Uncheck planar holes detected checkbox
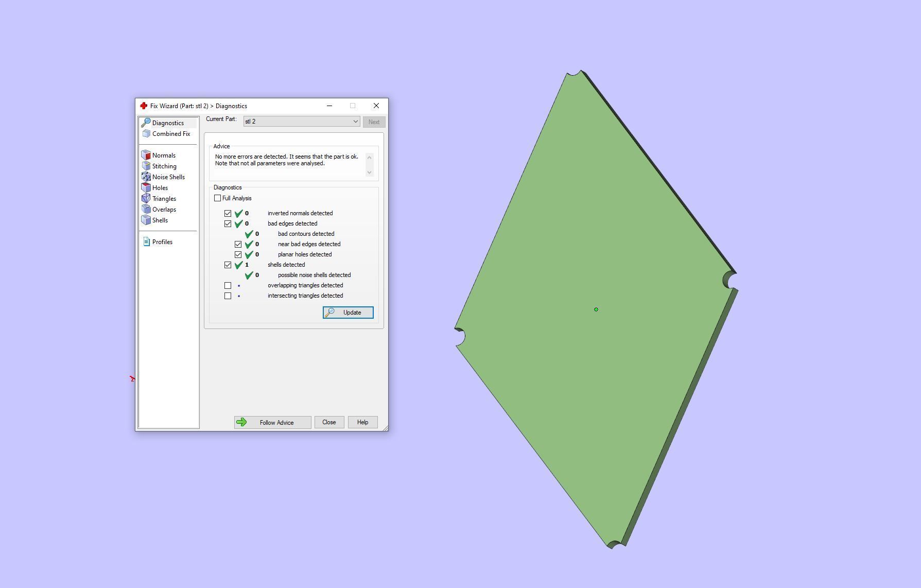 [x=238, y=254]
